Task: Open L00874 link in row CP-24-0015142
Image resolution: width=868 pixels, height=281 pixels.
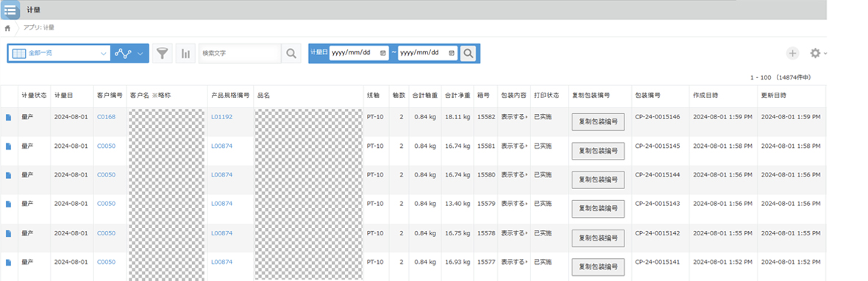Action: [221, 233]
